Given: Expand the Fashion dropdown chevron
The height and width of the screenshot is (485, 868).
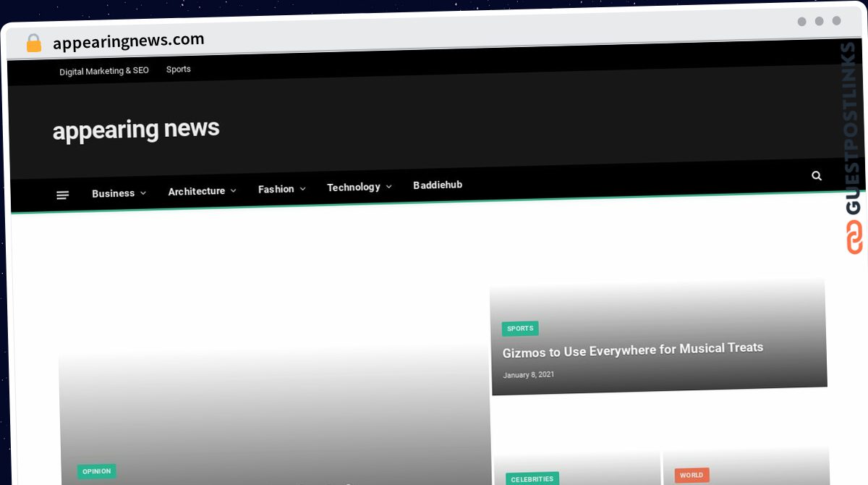Looking at the screenshot, I should click(302, 189).
